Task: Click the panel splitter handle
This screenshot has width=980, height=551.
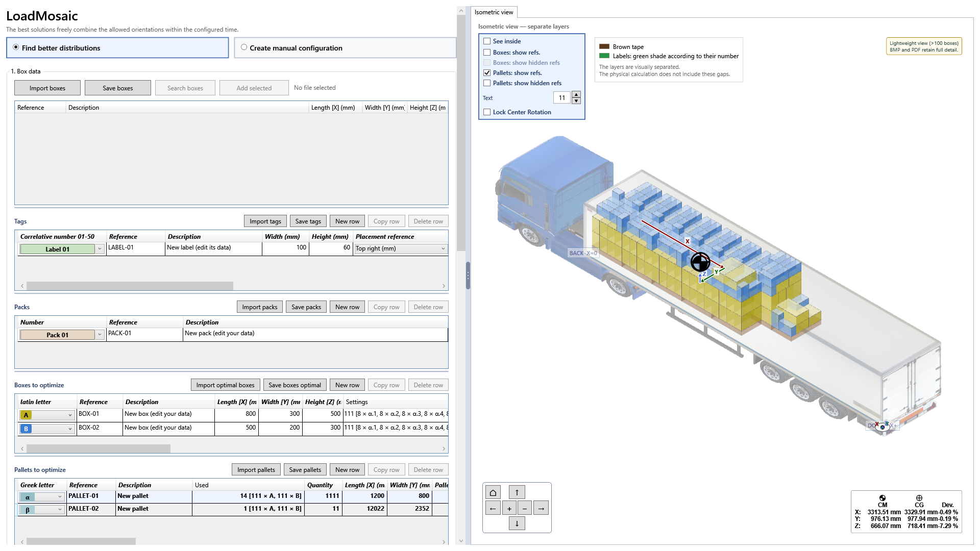Action: point(468,275)
